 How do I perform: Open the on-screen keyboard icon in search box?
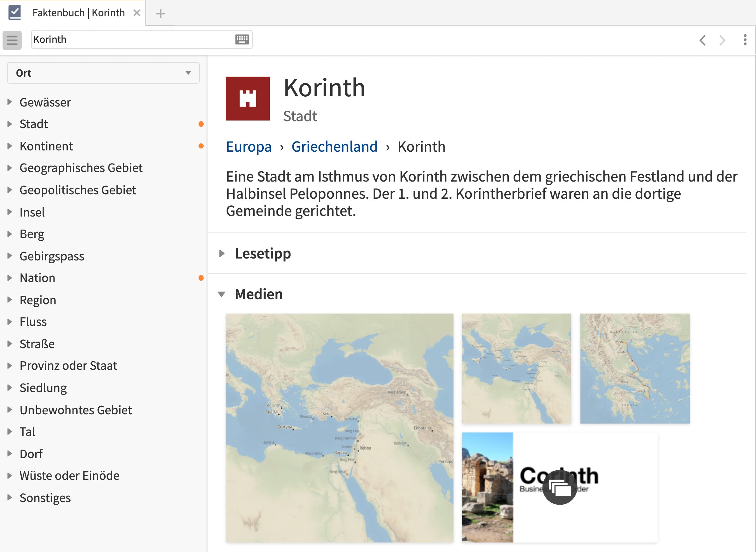pos(242,39)
